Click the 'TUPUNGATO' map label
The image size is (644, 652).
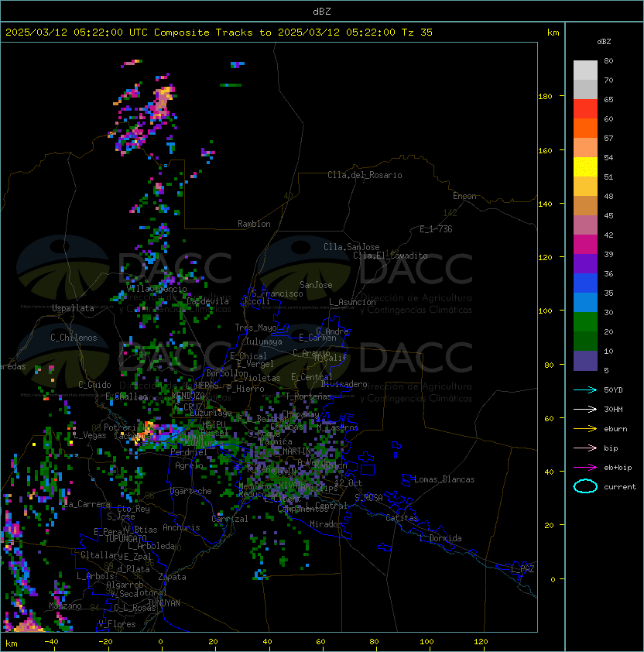[x=125, y=539]
